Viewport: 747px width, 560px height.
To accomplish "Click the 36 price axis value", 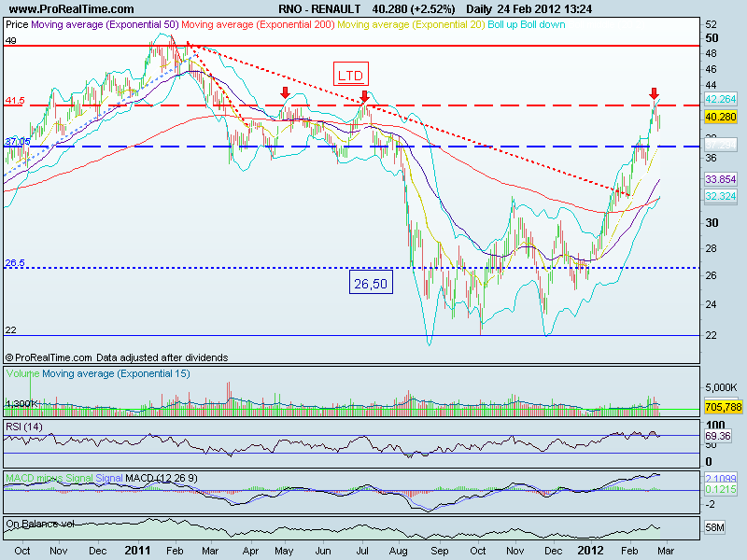I will pos(711,158).
